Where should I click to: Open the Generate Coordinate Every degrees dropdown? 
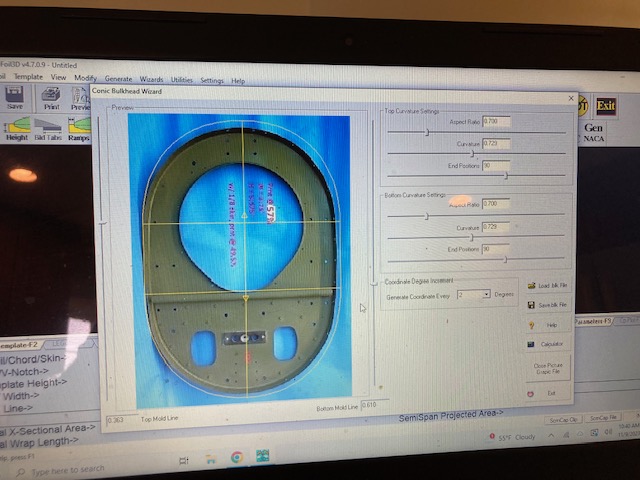pos(486,294)
